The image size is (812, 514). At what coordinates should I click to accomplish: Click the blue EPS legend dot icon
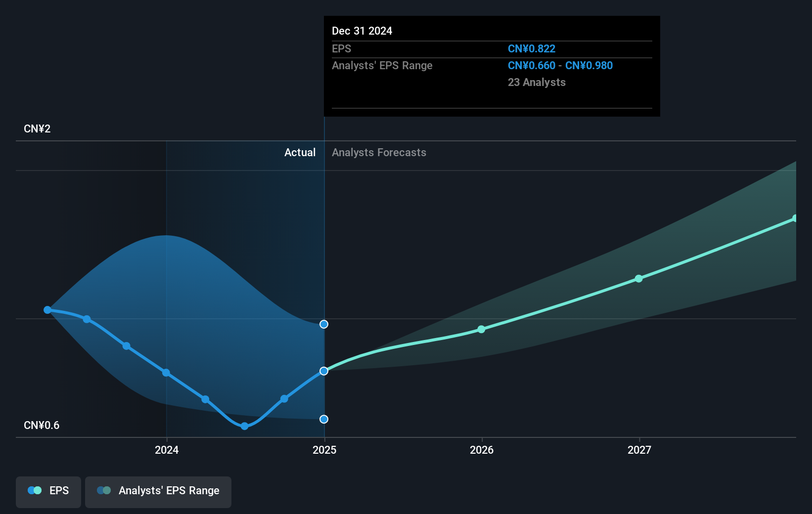pos(32,490)
